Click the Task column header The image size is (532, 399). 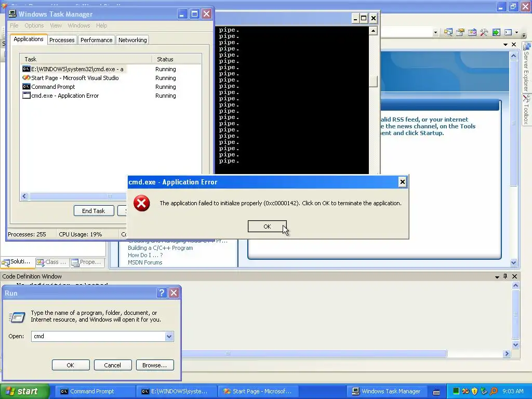pyautogui.click(x=86, y=59)
